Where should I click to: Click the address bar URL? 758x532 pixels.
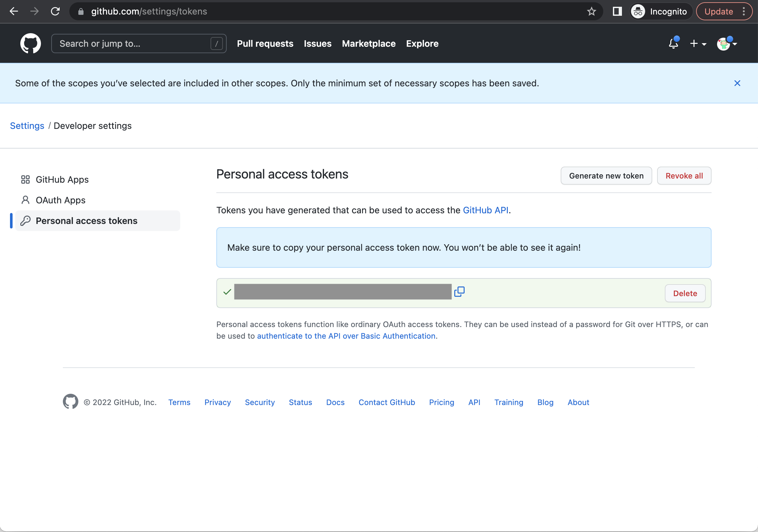pos(149,12)
